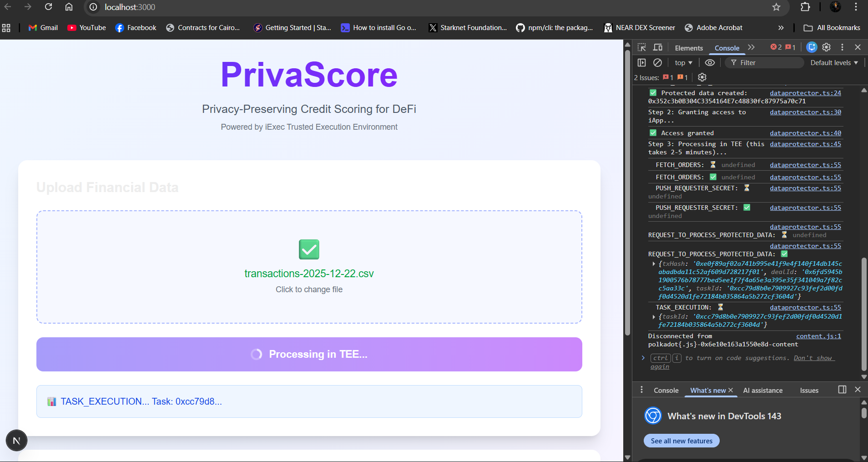Bookmark this page with the star icon
The height and width of the screenshot is (462, 868).
coord(776,7)
